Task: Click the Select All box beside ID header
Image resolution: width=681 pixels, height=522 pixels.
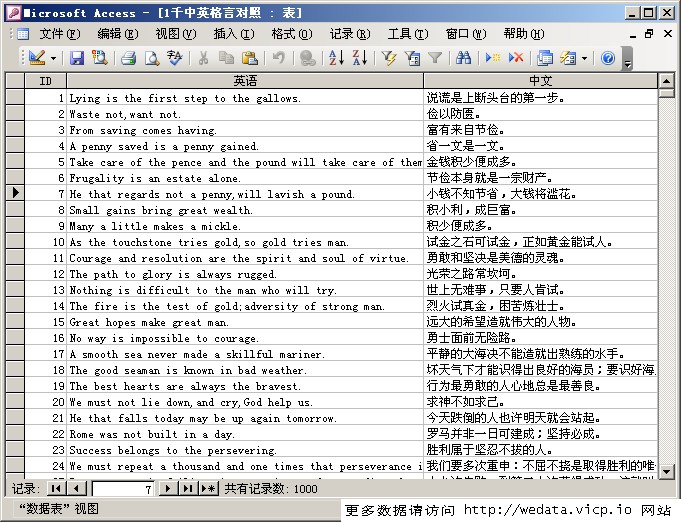Action: (x=15, y=81)
